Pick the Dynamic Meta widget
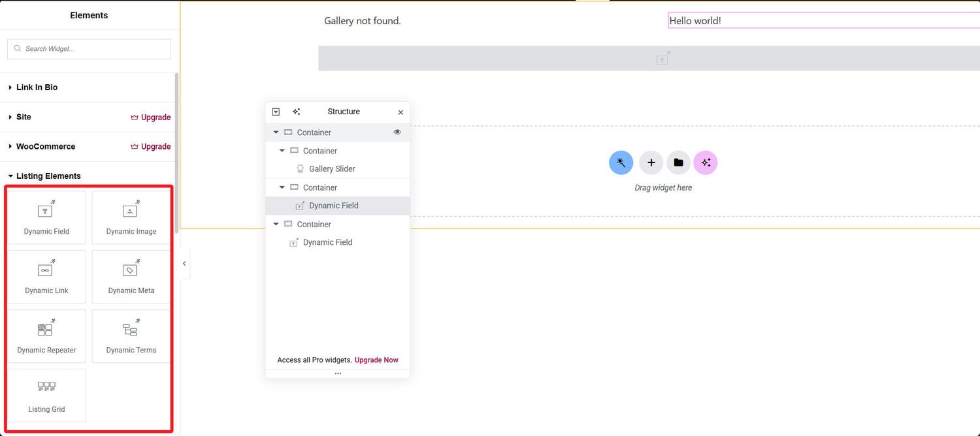The width and height of the screenshot is (980, 436). click(x=131, y=277)
